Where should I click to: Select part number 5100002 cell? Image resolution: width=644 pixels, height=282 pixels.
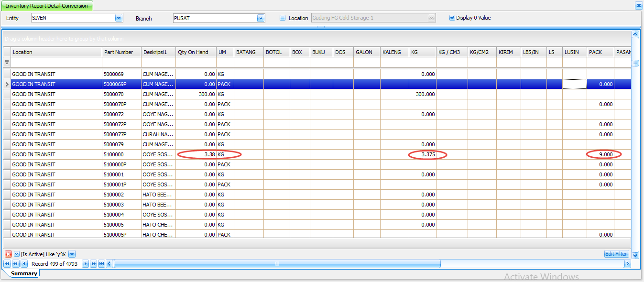pyautogui.click(x=121, y=195)
